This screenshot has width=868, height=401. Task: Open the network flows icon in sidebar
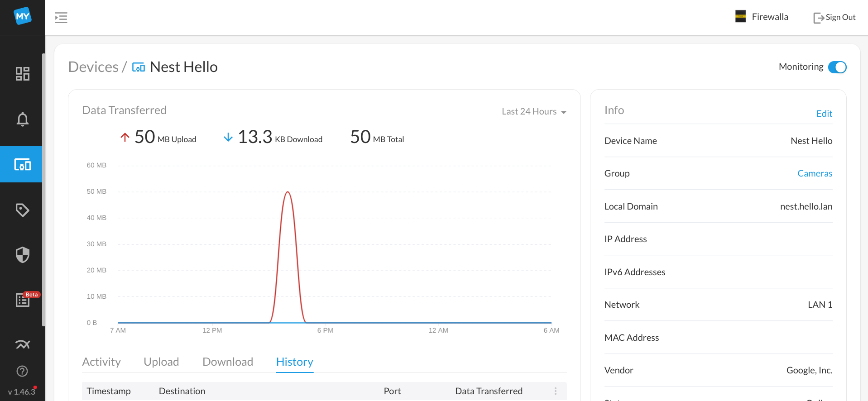pyautogui.click(x=22, y=344)
